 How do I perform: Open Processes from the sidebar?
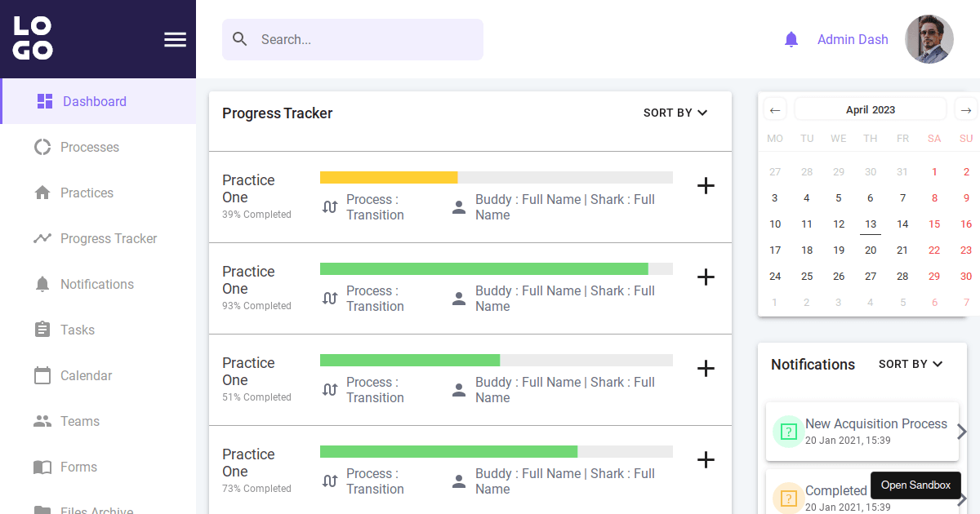click(x=89, y=147)
